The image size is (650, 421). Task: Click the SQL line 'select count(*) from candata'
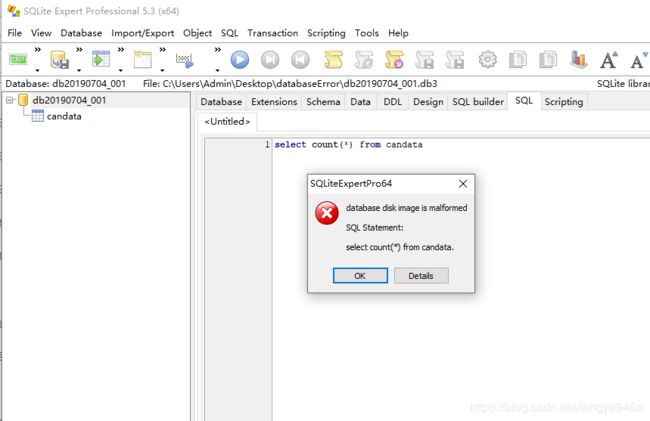349,145
